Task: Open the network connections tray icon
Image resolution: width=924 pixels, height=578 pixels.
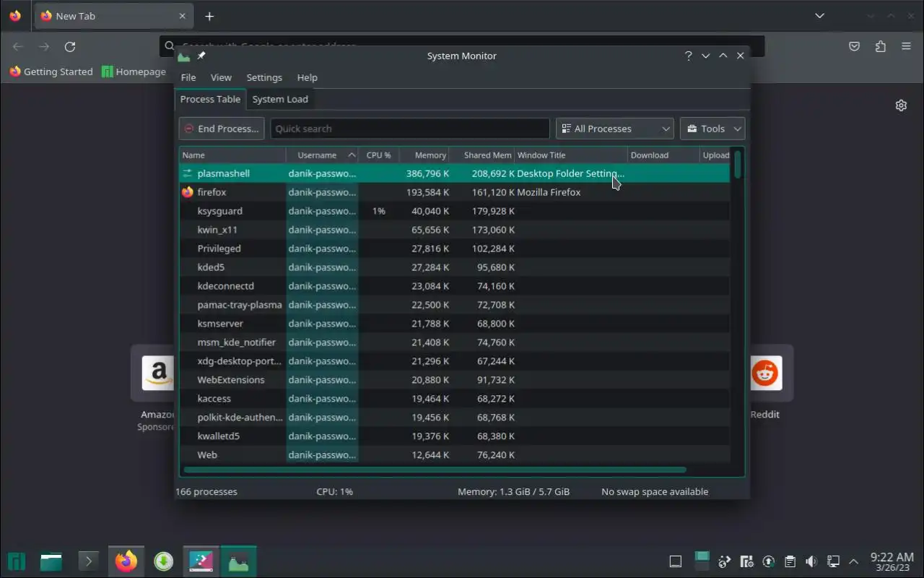Action: [833, 561]
